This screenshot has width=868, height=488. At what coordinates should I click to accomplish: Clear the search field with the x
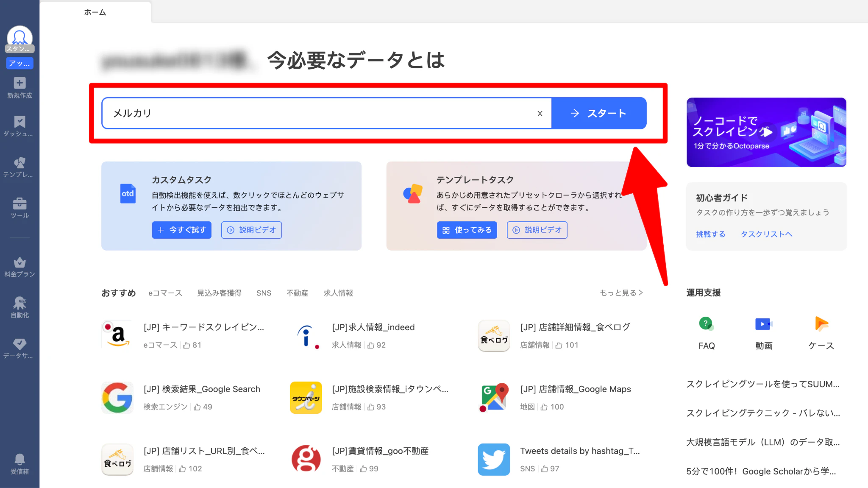[x=540, y=113]
